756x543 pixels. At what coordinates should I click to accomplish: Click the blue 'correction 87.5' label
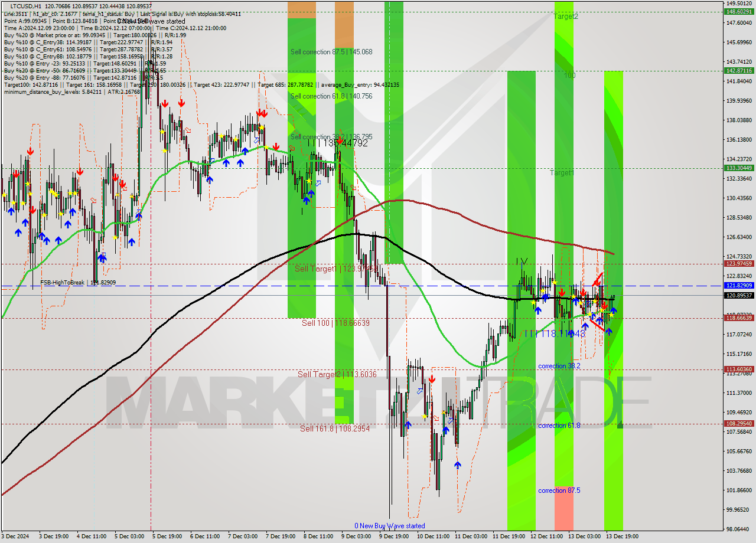(x=559, y=490)
